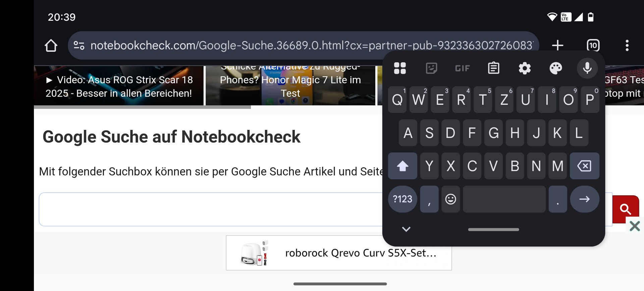This screenshot has width=644, height=291.
Task: Tap the F key
Action: [x=472, y=133]
